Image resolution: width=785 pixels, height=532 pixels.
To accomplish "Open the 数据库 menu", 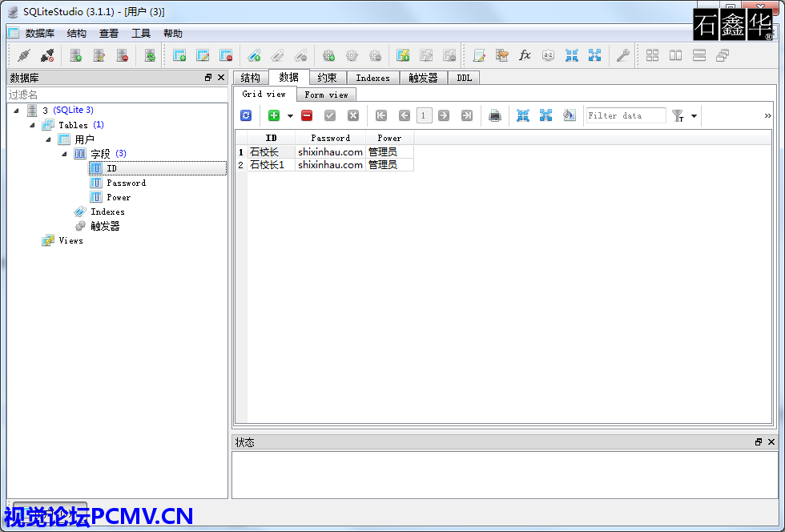I will point(39,34).
